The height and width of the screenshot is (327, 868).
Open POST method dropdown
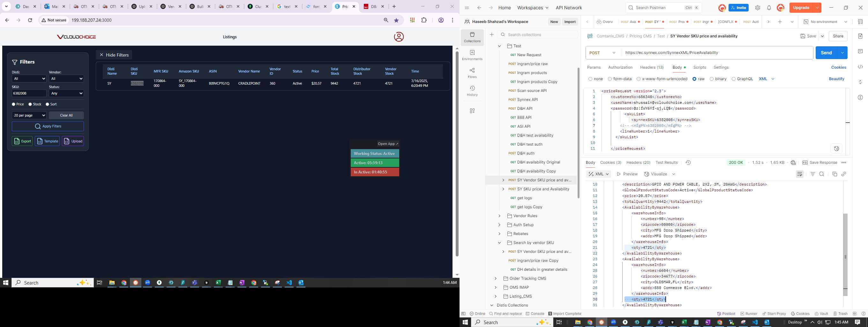coord(603,53)
